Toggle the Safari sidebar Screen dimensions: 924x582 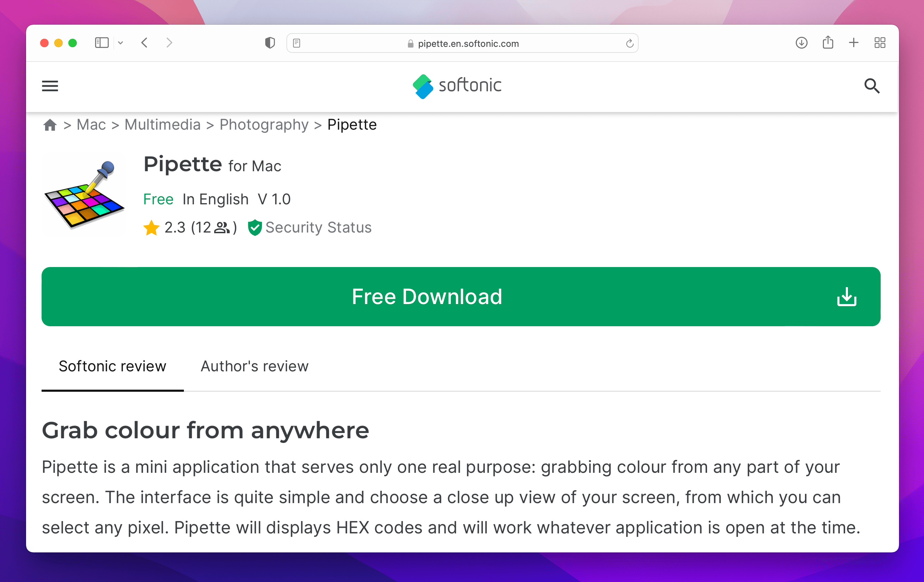click(102, 43)
